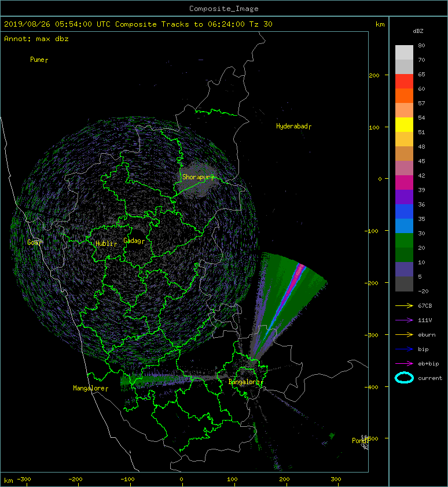
Task: Click the Composite_Image window title
Action: pos(224,9)
